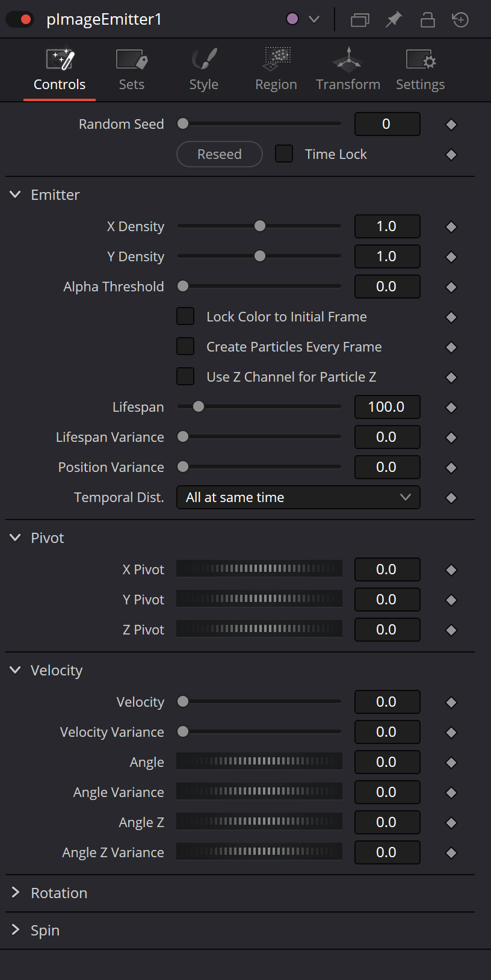Open the Sets tab
Image resolution: width=491 pixels, height=980 pixels.
(x=132, y=70)
